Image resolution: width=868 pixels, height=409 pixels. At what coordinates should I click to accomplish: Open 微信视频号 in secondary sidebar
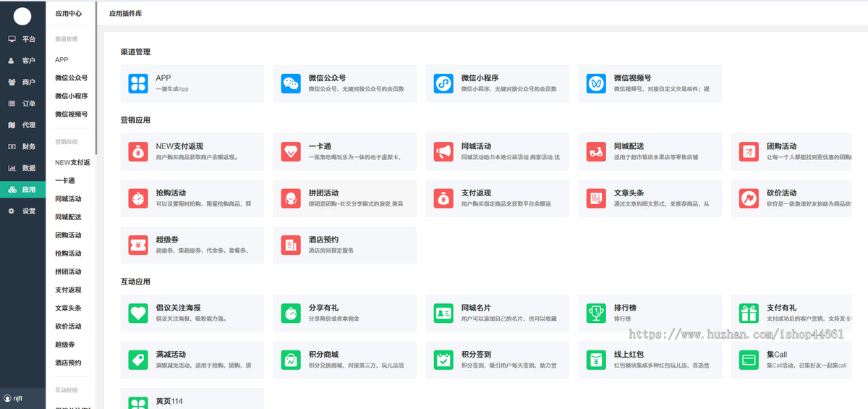pyautogui.click(x=72, y=114)
